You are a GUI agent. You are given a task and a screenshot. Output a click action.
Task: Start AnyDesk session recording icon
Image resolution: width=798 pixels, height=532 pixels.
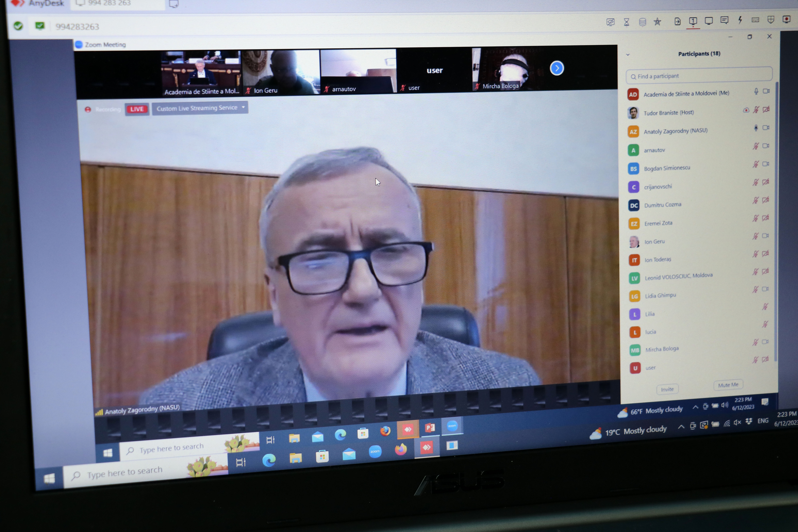[786, 19]
